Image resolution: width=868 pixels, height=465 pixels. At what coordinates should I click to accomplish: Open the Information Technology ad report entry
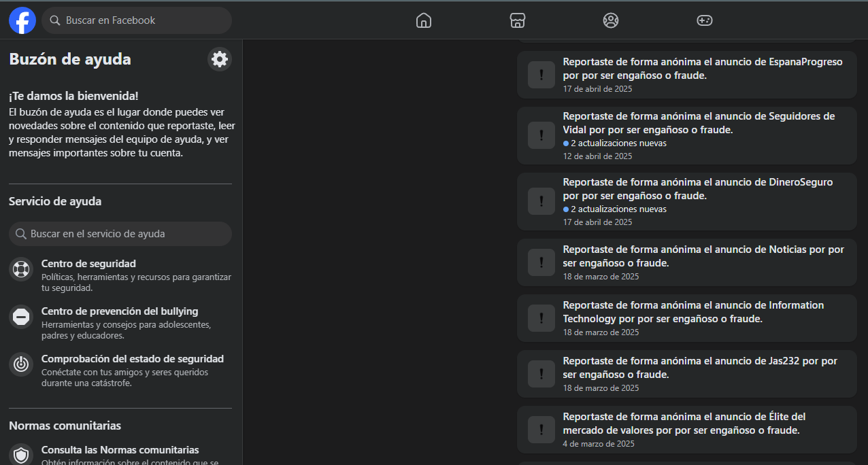[x=687, y=317]
